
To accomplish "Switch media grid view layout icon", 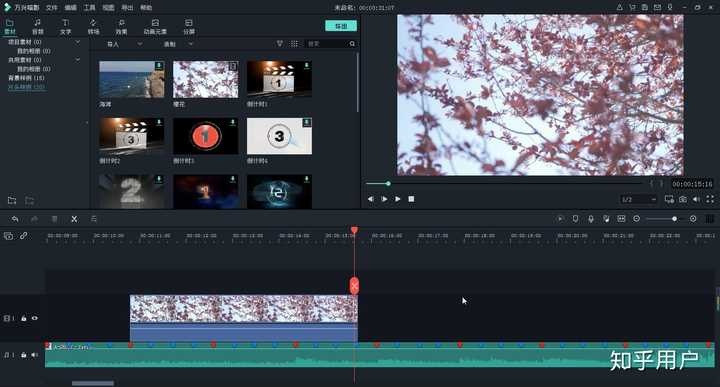I will pyautogui.click(x=294, y=44).
